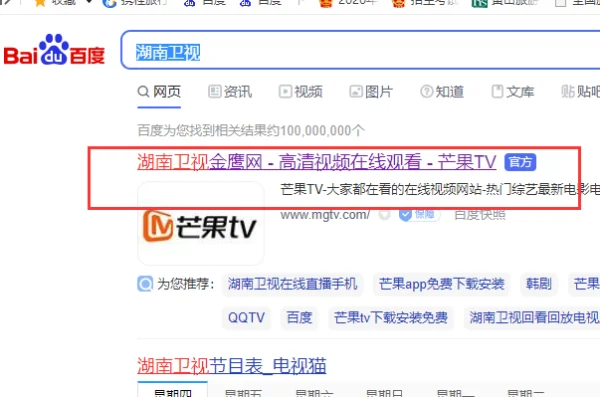Open the 芒果tv logo thumbnail
The image size is (600, 397).
[x=201, y=224]
